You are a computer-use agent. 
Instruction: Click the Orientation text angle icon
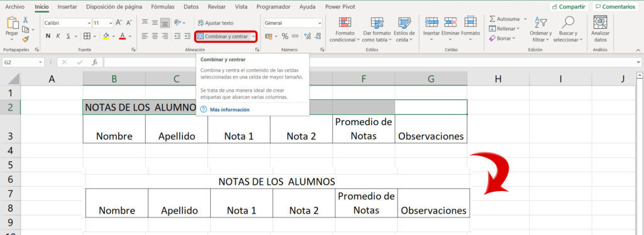tap(177, 23)
